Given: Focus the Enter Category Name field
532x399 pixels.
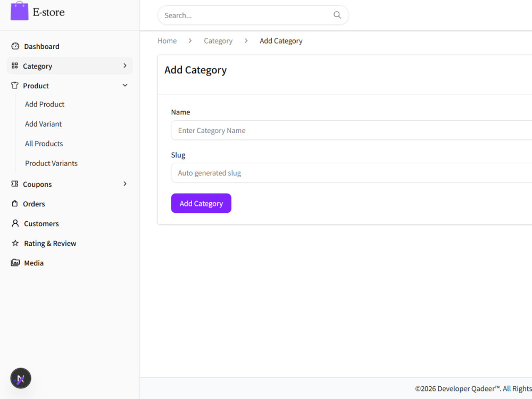Looking at the screenshot, I should point(352,130).
